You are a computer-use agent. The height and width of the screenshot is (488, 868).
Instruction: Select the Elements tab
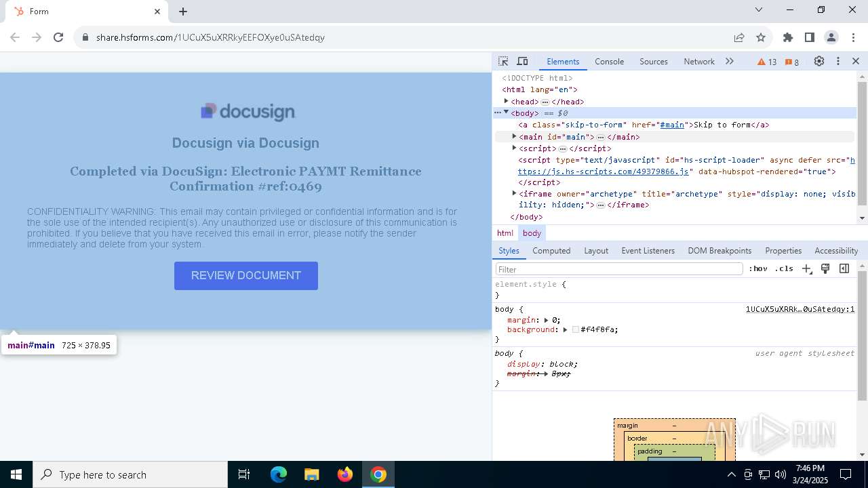coord(563,61)
